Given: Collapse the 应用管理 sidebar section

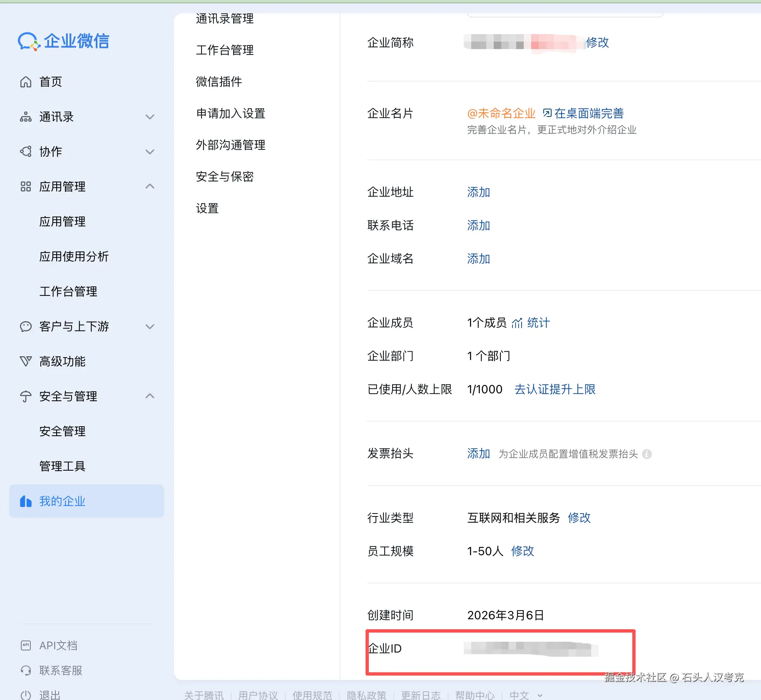Looking at the screenshot, I should click(150, 186).
